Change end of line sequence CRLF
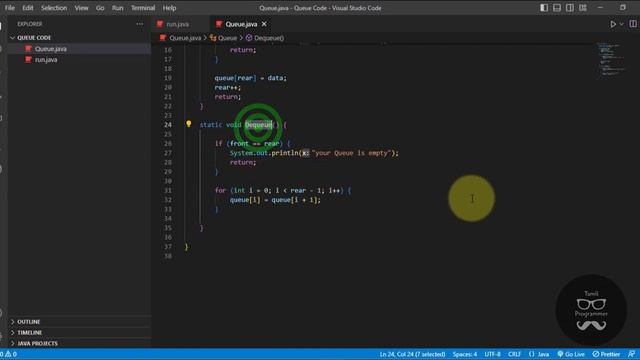640x360 pixels. 514,354
